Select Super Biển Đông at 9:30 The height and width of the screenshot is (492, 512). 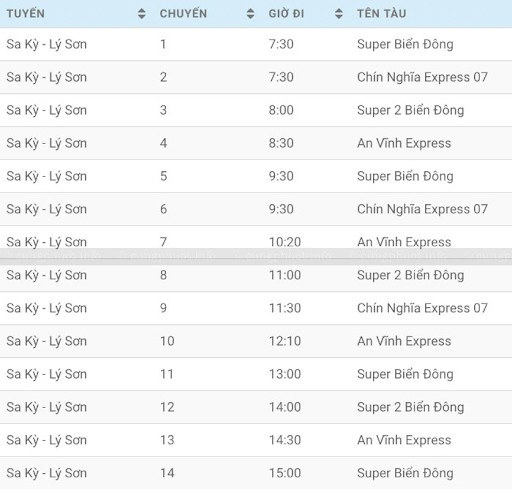click(405, 176)
